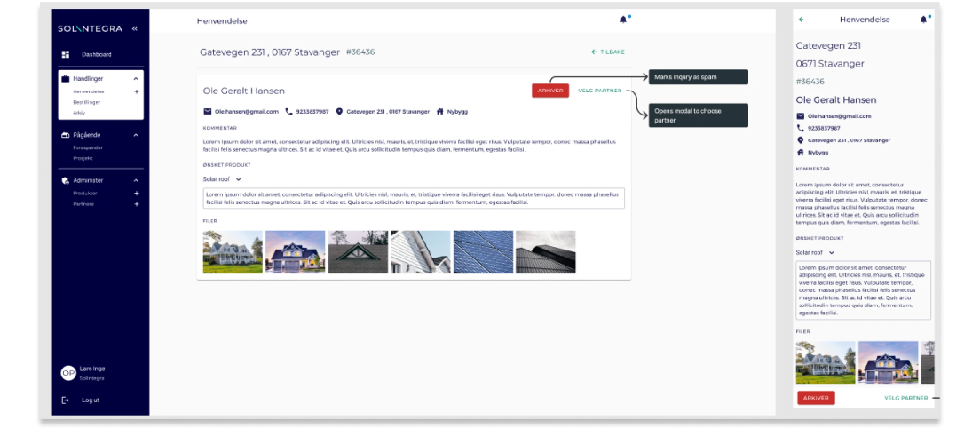Click phone number 9233837987 in desktop card

tap(312, 111)
